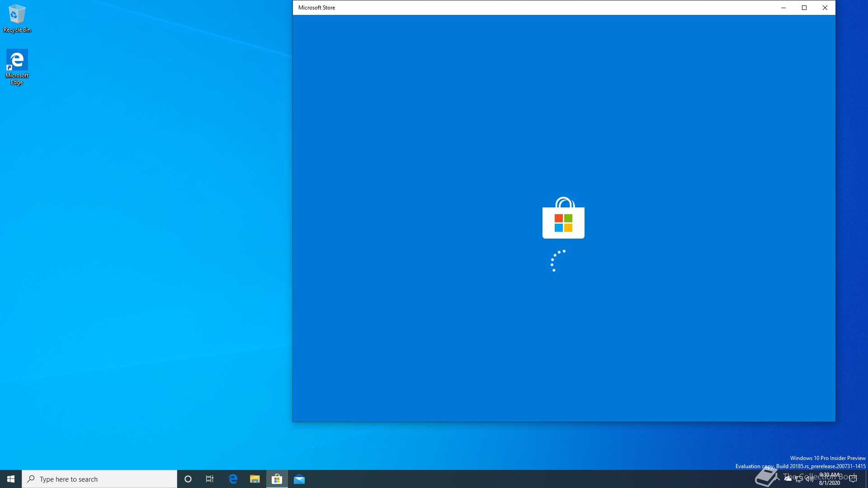Open the Recycle Bin desktop icon
The height and width of the screenshot is (488, 868).
(17, 19)
